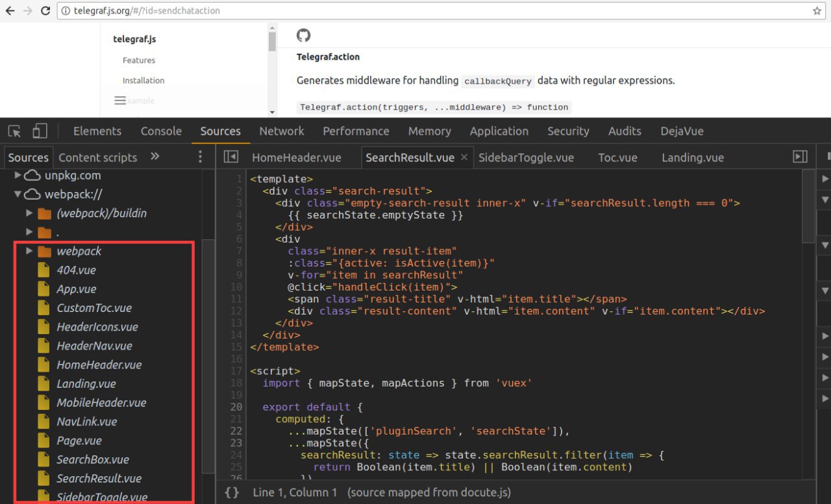This screenshot has height=504, width=831.
Task: Open the GitHub logo link
Action: point(303,36)
